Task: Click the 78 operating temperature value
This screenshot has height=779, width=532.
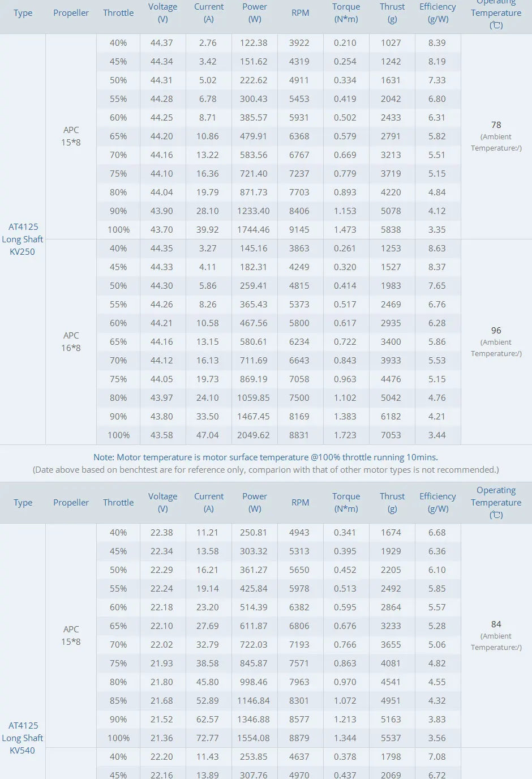Action: click(x=496, y=125)
